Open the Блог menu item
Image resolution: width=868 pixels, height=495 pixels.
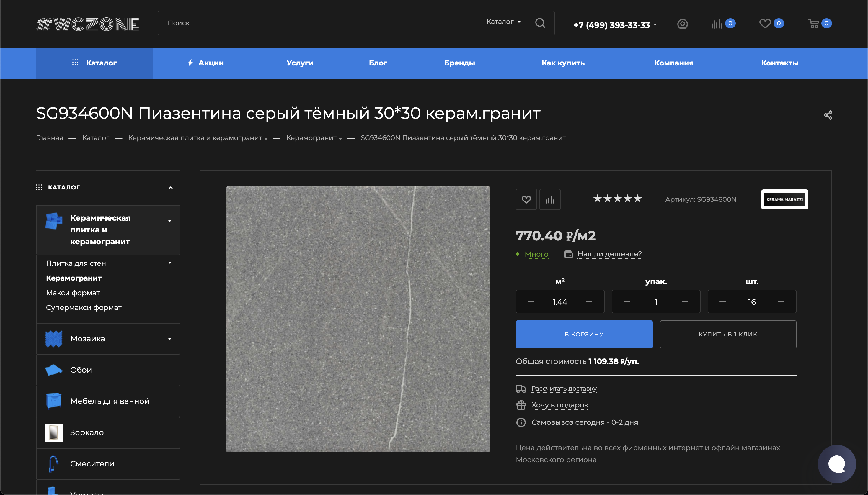(378, 63)
